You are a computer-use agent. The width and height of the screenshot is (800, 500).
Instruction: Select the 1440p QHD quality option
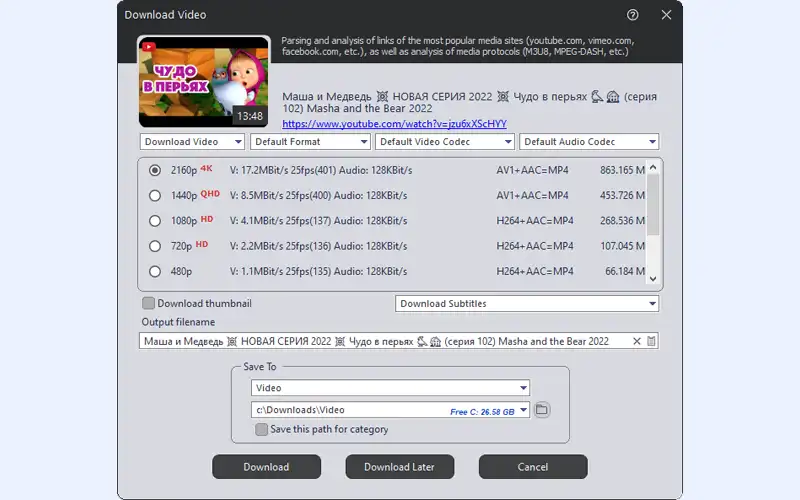155,195
